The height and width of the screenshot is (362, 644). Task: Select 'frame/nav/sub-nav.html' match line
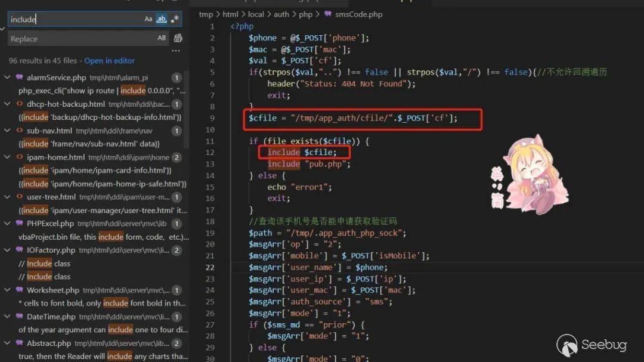89,144
